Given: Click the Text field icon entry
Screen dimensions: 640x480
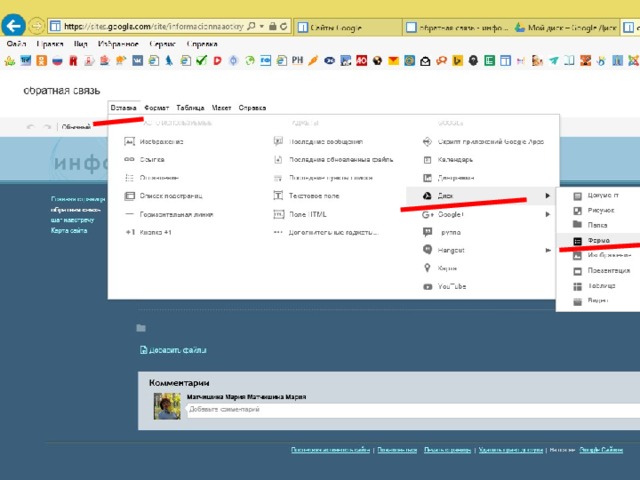Looking at the screenshot, I should [x=279, y=196].
